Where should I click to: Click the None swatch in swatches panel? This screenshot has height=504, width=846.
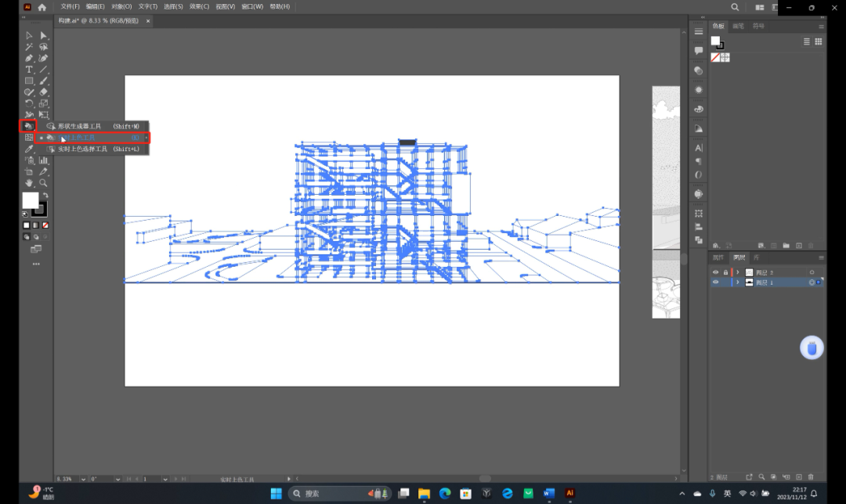coord(715,57)
